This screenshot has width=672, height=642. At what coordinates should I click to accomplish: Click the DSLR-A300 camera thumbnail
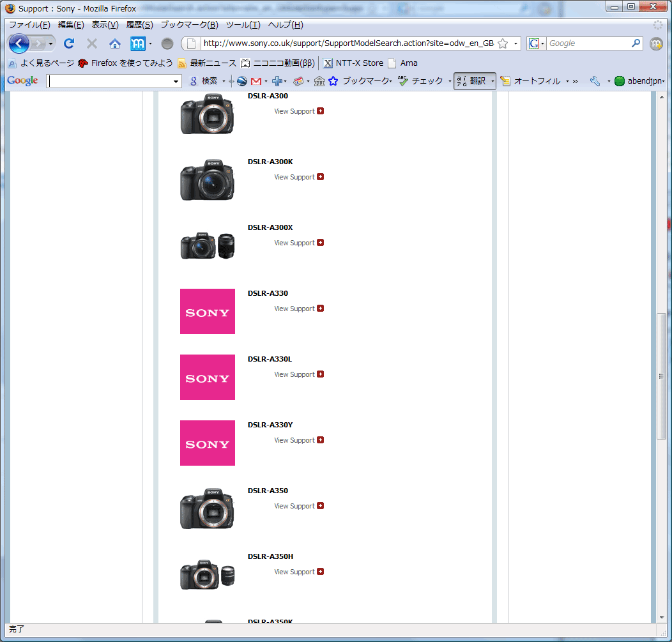point(208,114)
